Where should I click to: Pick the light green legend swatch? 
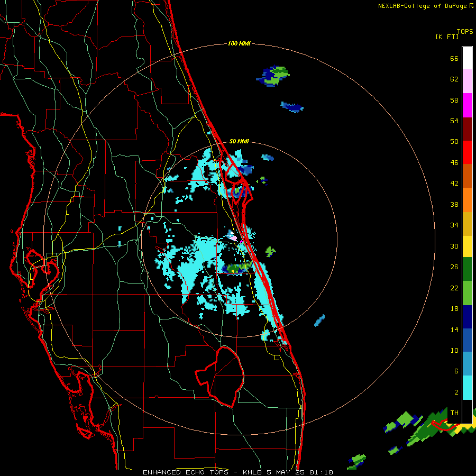coord(467,293)
